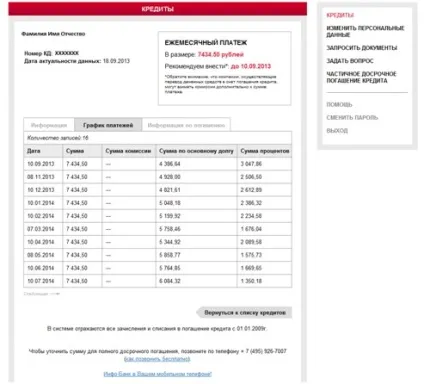Click interest amount 1 575,73

point(251,255)
